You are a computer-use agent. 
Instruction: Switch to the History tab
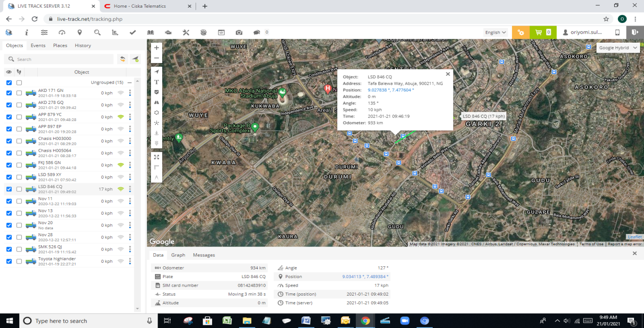pyautogui.click(x=83, y=45)
